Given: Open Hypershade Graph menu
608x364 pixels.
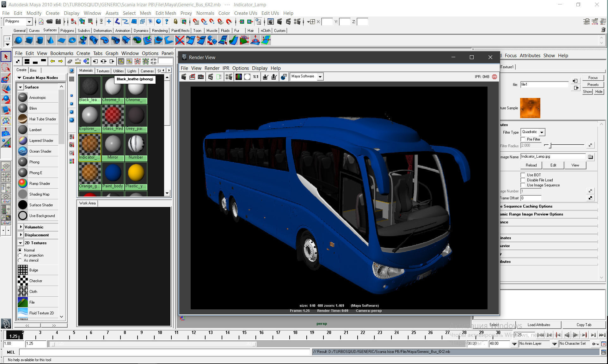Looking at the screenshot, I should click(112, 53).
